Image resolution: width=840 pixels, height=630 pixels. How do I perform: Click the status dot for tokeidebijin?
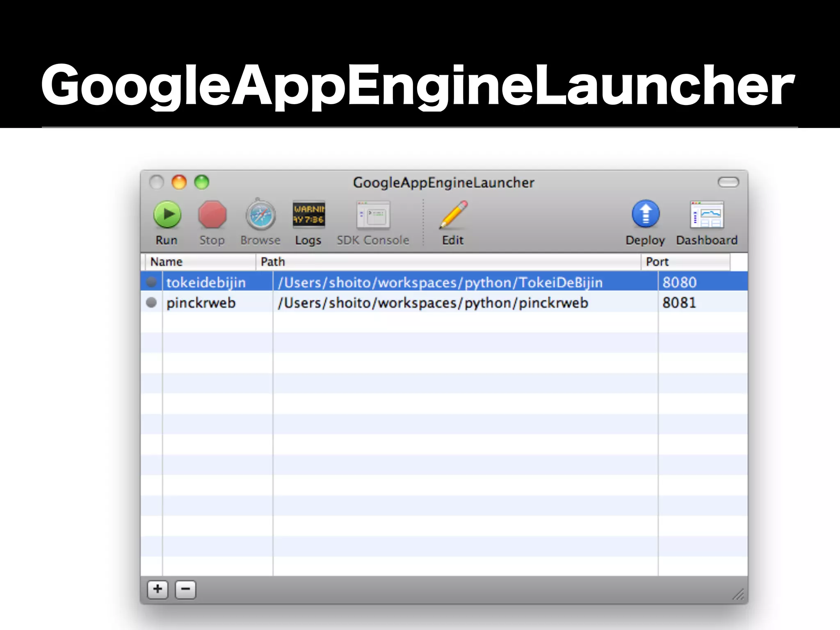pos(151,282)
